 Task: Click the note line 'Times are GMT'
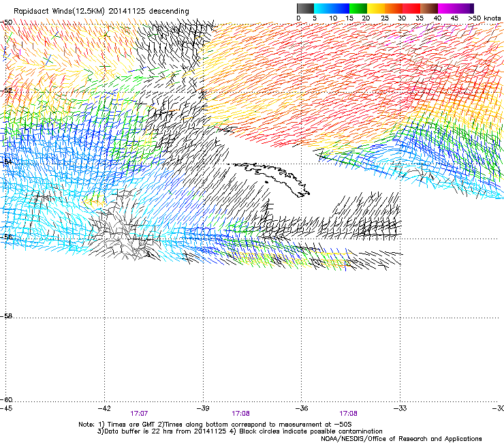tap(131, 425)
